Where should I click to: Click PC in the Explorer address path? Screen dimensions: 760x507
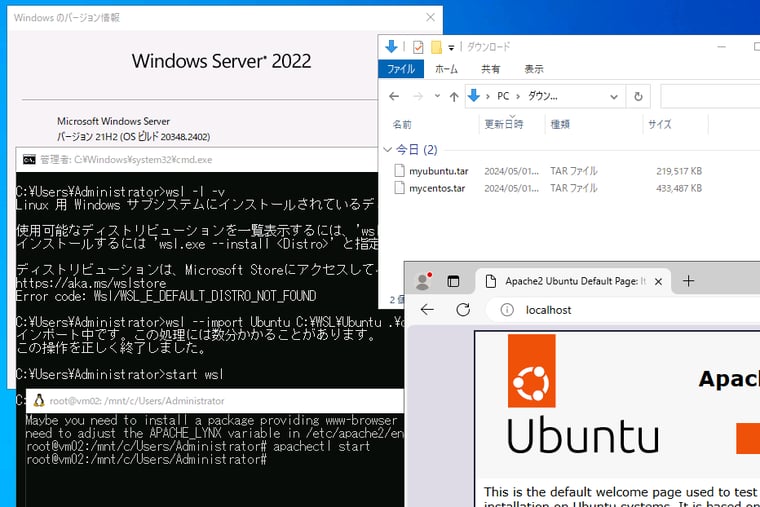(503, 96)
